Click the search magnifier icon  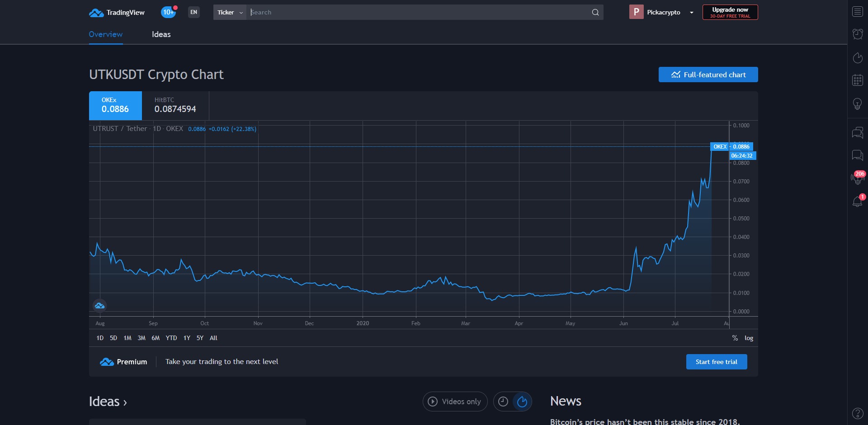click(x=595, y=12)
